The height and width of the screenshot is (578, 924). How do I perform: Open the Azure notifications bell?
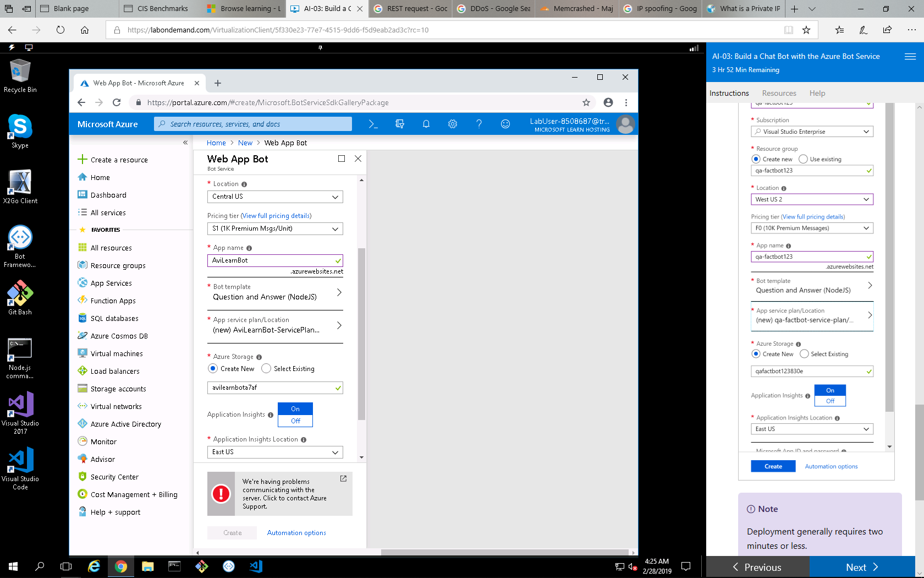pos(426,124)
